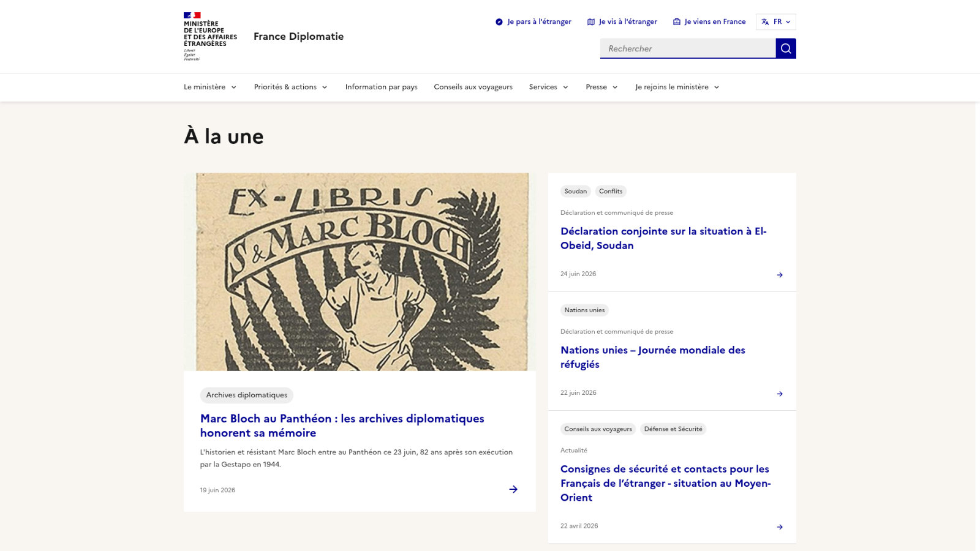The image size is (980, 551).
Task: Click the magnifying glass search button
Action: 786,48
